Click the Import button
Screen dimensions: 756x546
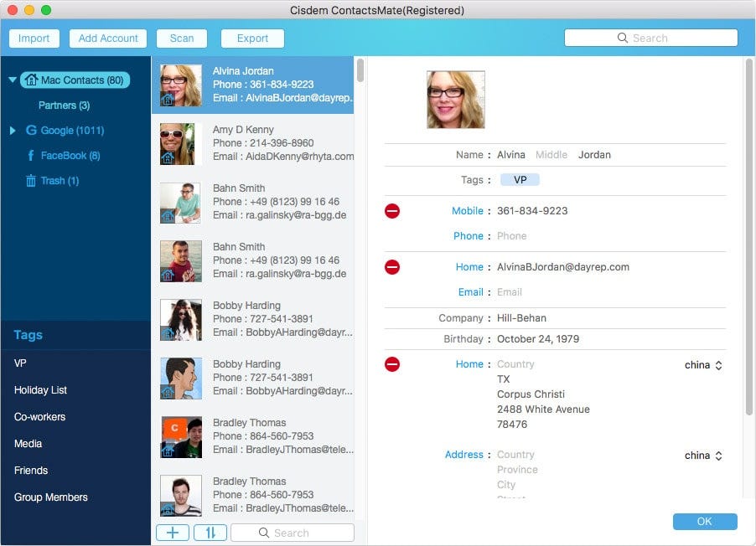pyautogui.click(x=34, y=38)
